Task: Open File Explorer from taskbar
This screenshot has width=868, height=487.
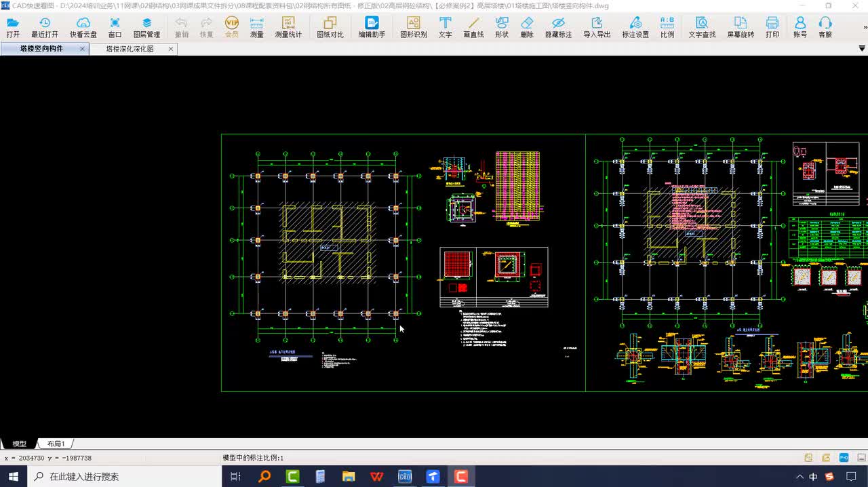Action: [x=349, y=477]
